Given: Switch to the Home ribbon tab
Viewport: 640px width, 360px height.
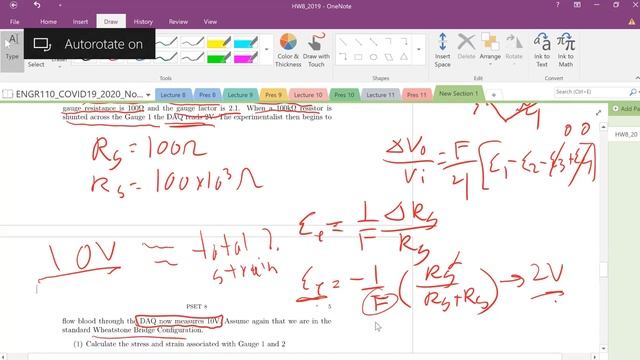Looking at the screenshot, I should point(48,22).
